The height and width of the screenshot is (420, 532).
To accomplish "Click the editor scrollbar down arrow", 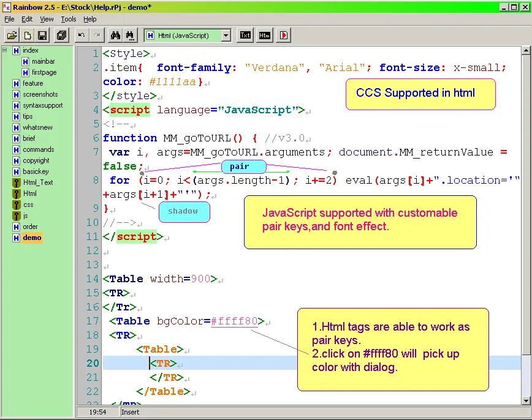I will pos(526,400).
